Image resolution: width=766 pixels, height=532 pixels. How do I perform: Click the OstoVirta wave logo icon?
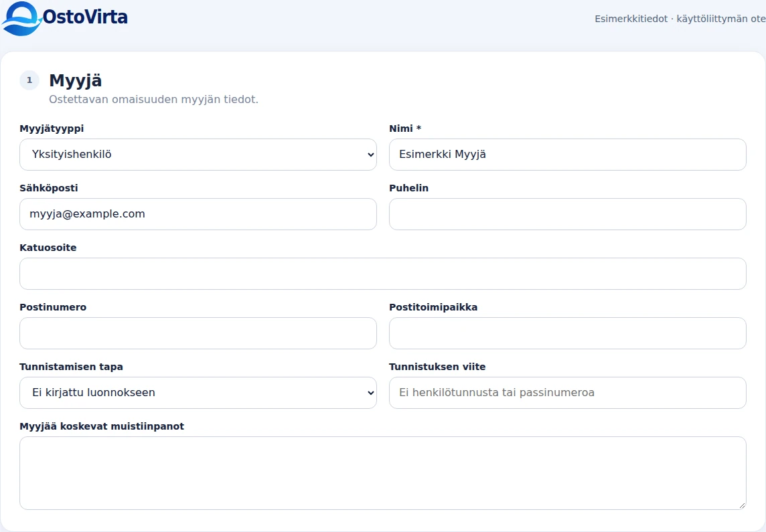point(22,19)
